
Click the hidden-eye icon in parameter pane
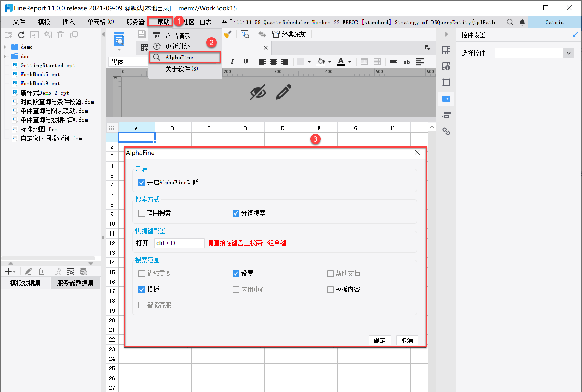click(258, 92)
